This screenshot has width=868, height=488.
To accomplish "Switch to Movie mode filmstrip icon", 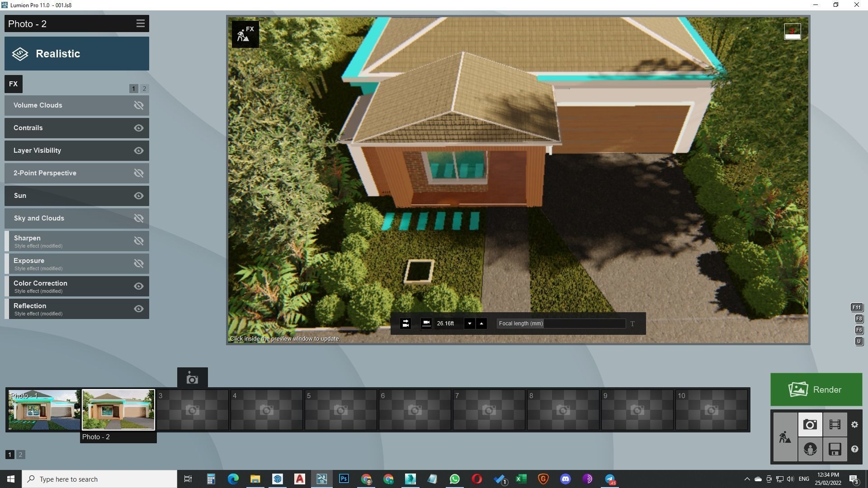I will coord(835,425).
